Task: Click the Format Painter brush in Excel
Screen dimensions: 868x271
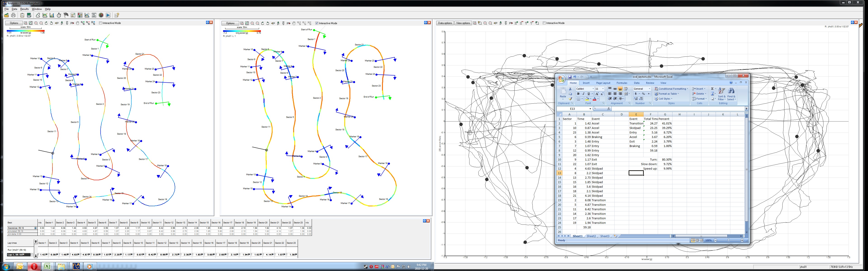Action: 570,99
